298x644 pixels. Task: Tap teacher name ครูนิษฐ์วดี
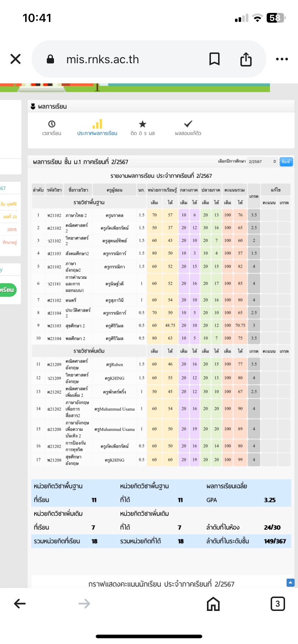point(114,284)
